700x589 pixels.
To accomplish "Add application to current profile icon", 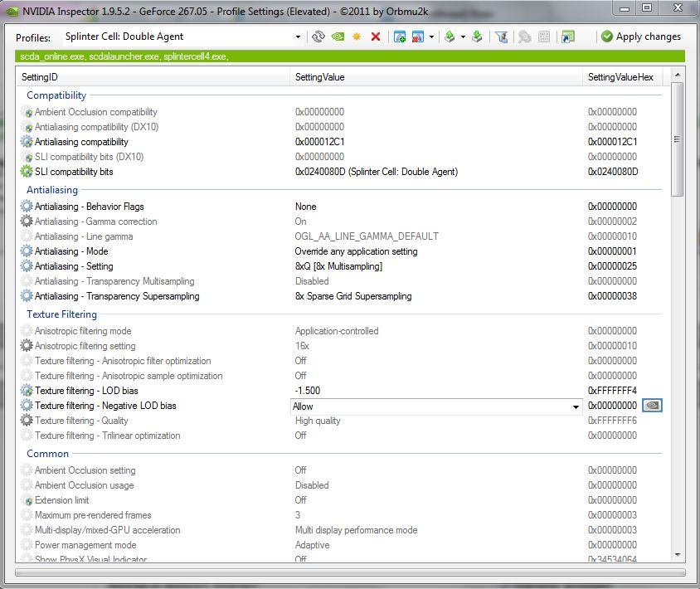I will coord(400,37).
